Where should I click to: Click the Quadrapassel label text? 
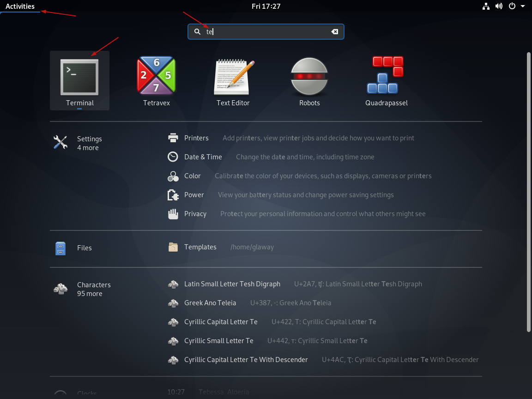pos(387,103)
